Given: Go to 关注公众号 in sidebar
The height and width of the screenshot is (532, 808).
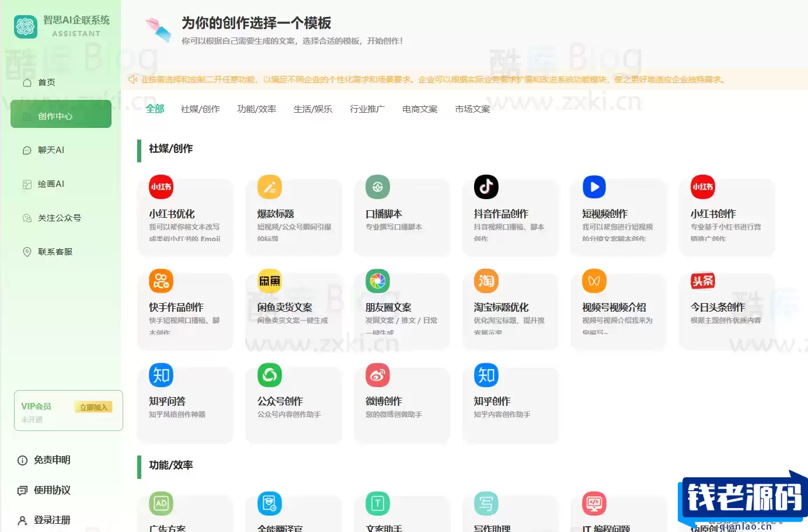Looking at the screenshot, I should pyautogui.click(x=61, y=218).
